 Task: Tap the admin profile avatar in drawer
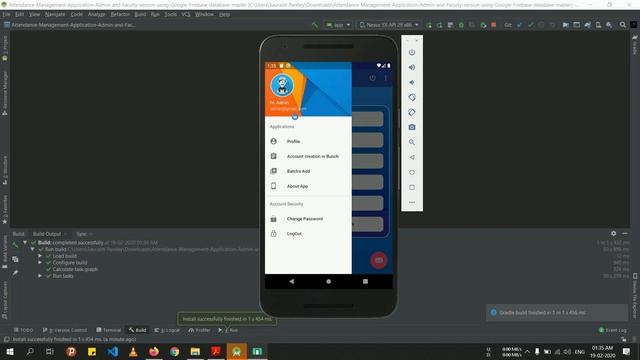point(282,85)
